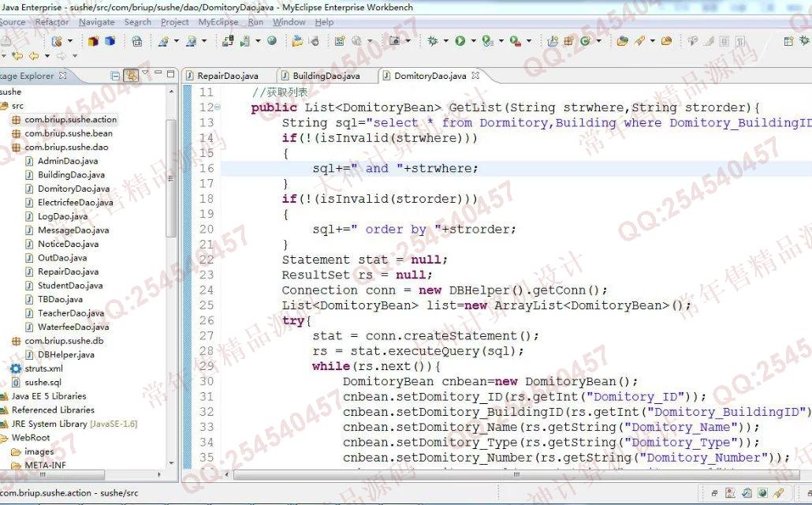
Task: Click the Debug perspective bug icon at far right
Action: click(x=805, y=41)
